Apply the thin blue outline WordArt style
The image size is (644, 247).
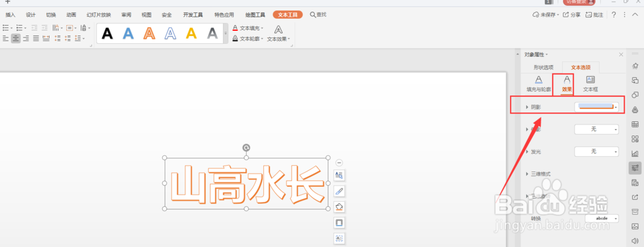(x=170, y=34)
